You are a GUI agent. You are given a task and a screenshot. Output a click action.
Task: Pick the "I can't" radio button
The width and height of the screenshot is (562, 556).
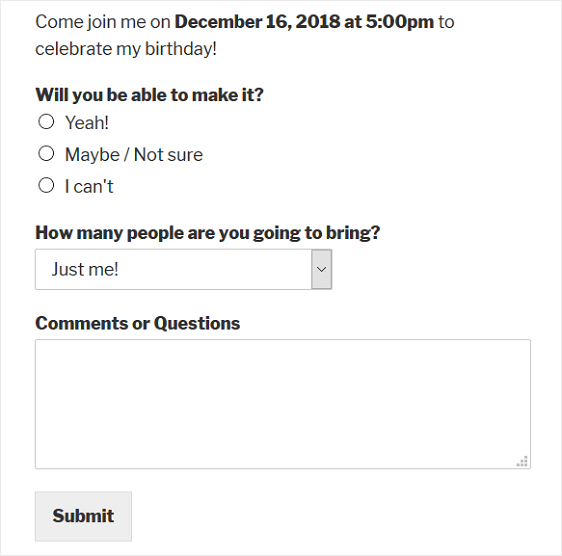pyautogui.click(x=46, y=186)
